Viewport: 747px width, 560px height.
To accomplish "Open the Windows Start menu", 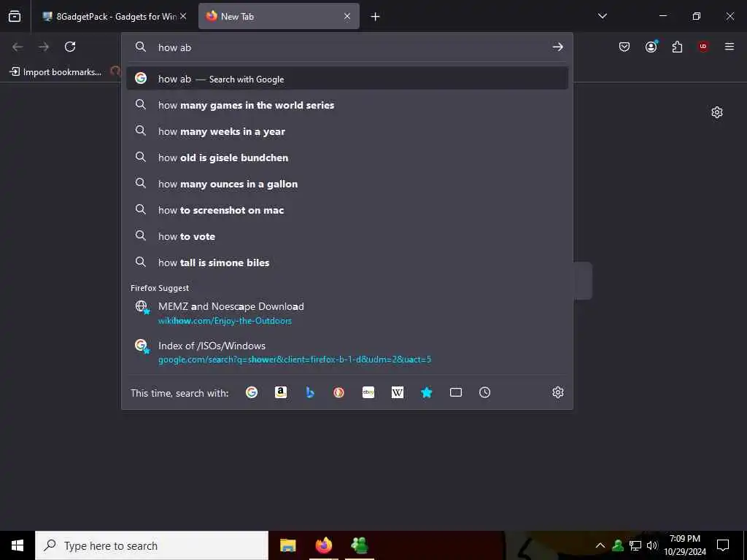I will pyautogui.click(x=18, y=545).
